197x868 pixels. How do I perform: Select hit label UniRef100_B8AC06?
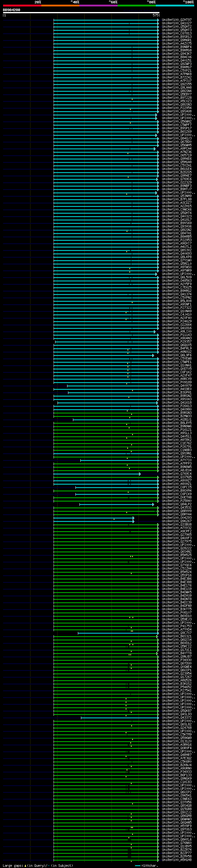(177, 57)
